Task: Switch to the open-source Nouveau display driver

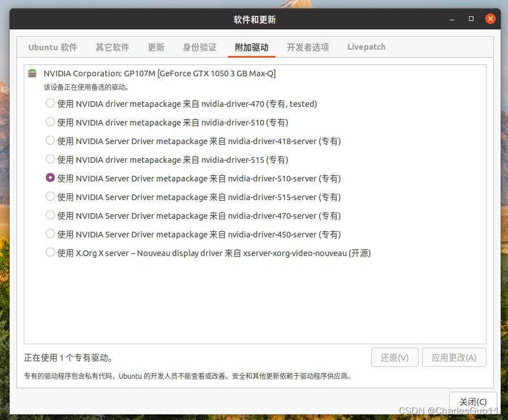Action: pos(50,253)
